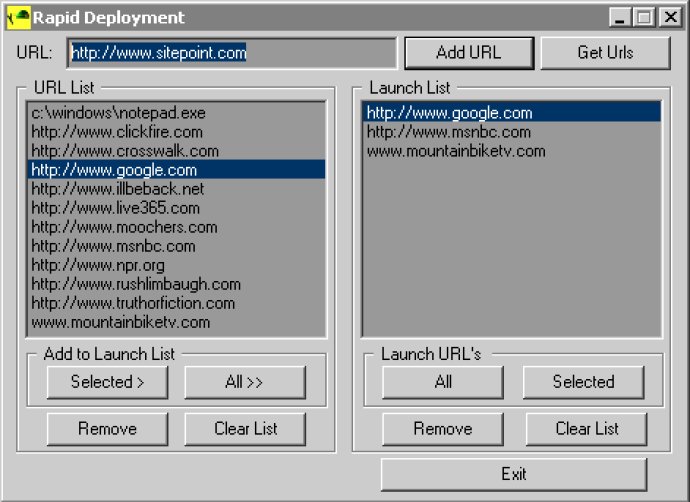Click Remove under the URL List
Screen dimensions: 690x502
click(107, 429)
